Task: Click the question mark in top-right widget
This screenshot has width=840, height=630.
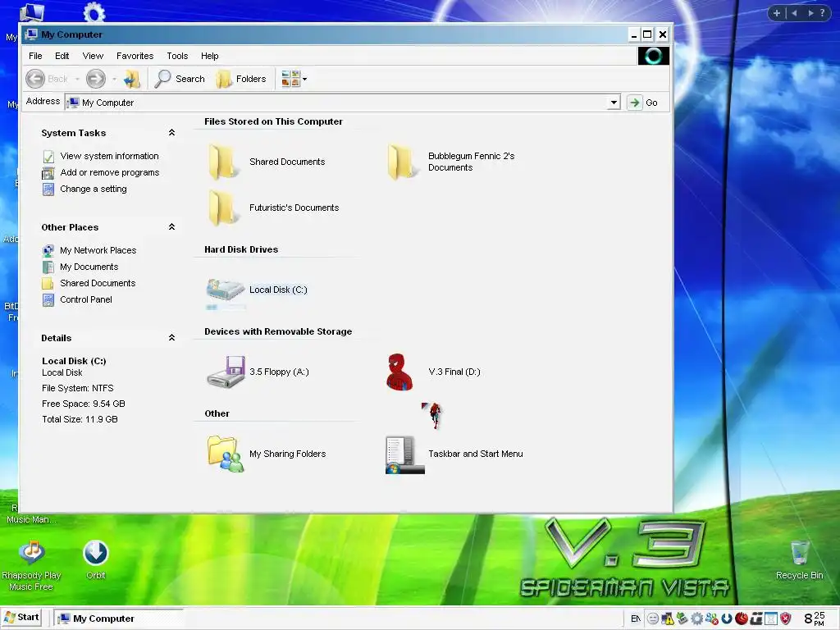Action: click(x=822, y=13)
